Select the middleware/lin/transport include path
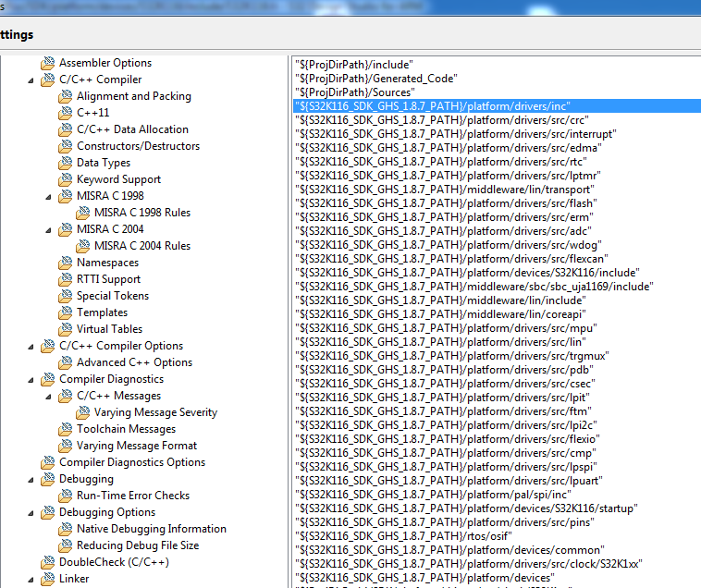Image resolution: width=701 pixels, height=588 pixels. coord(445,190)
